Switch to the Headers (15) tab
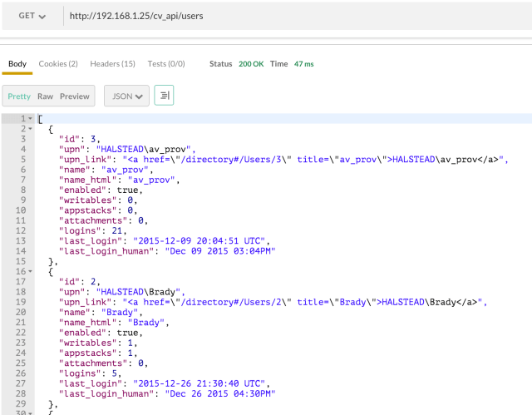This screenshot has height=415, width=532. pyautogui.click(x=112, y=64)
